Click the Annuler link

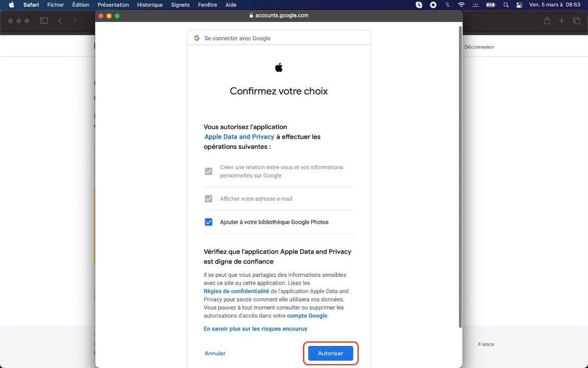click(x=215, y=353)
